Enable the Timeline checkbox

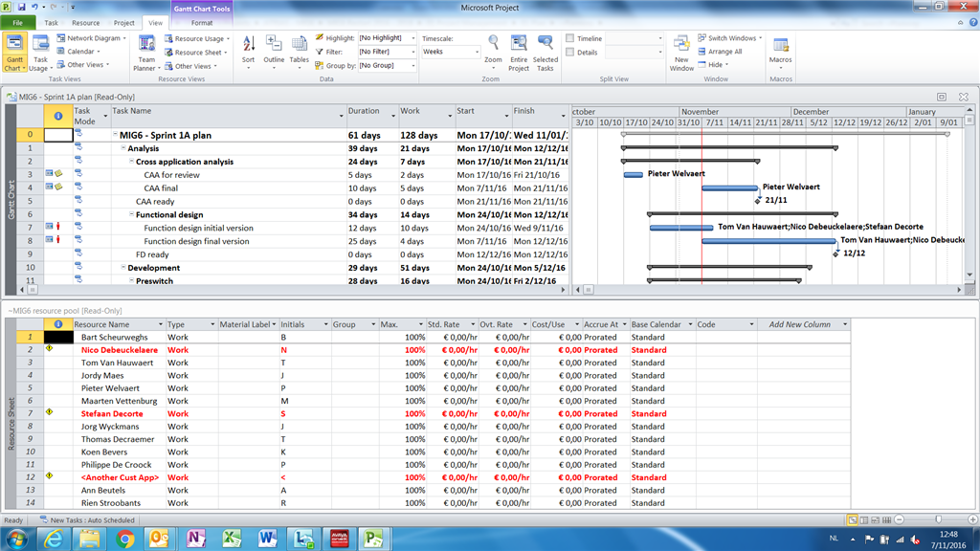[570, 38]
